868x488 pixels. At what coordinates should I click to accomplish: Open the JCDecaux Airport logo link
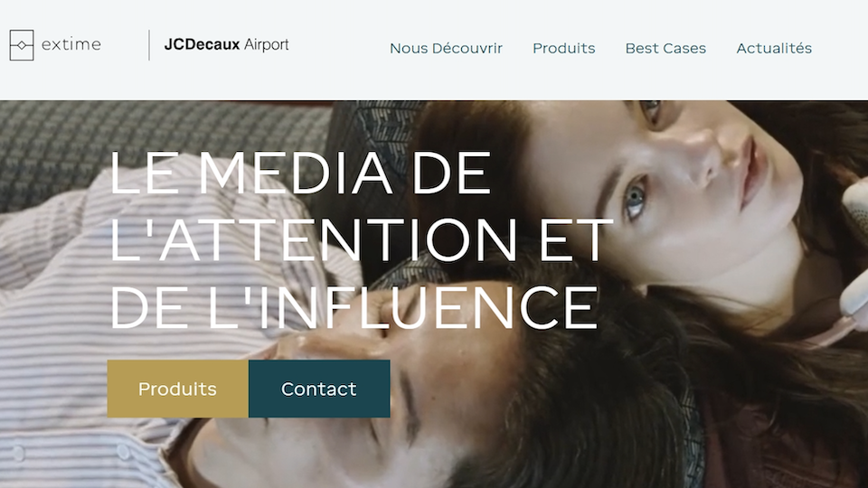click(x=226, y=44)
